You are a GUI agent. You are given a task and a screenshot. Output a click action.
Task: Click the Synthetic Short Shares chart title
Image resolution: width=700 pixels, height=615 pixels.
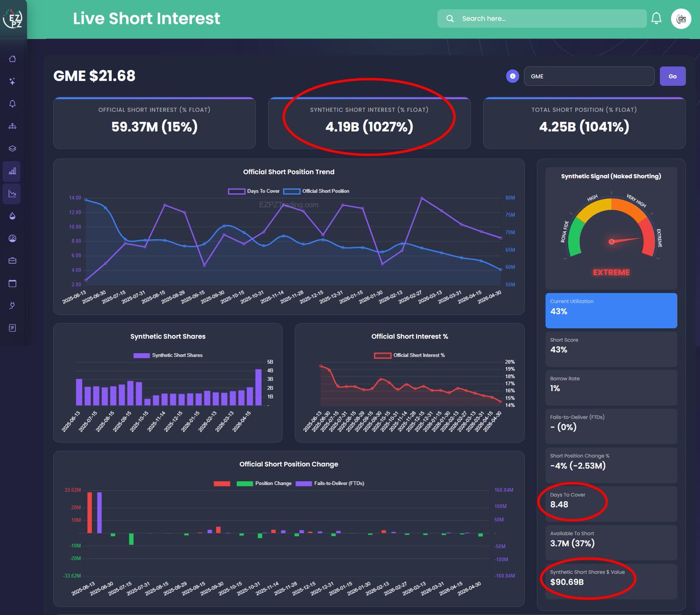click(168, 337)
